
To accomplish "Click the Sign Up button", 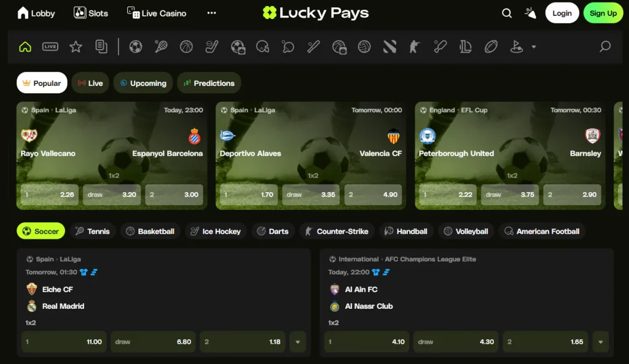I will [603, 13].
